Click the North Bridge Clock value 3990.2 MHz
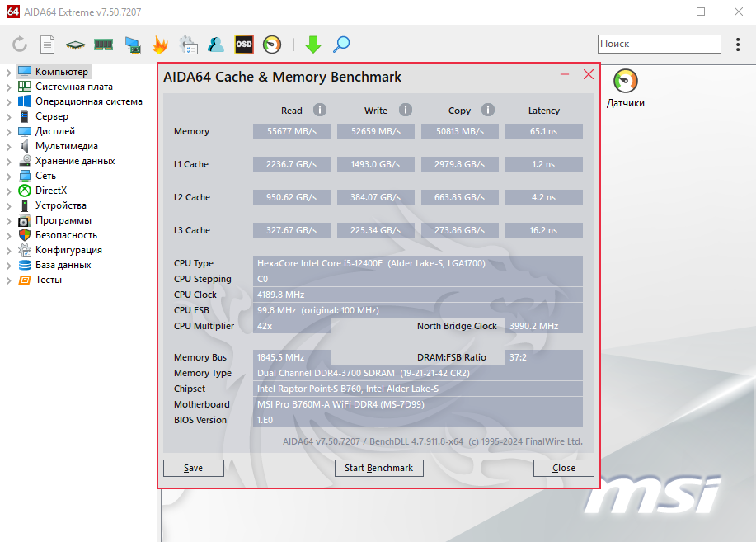The width and height of the screenshot is (756, 542). [x=544, y=326]
